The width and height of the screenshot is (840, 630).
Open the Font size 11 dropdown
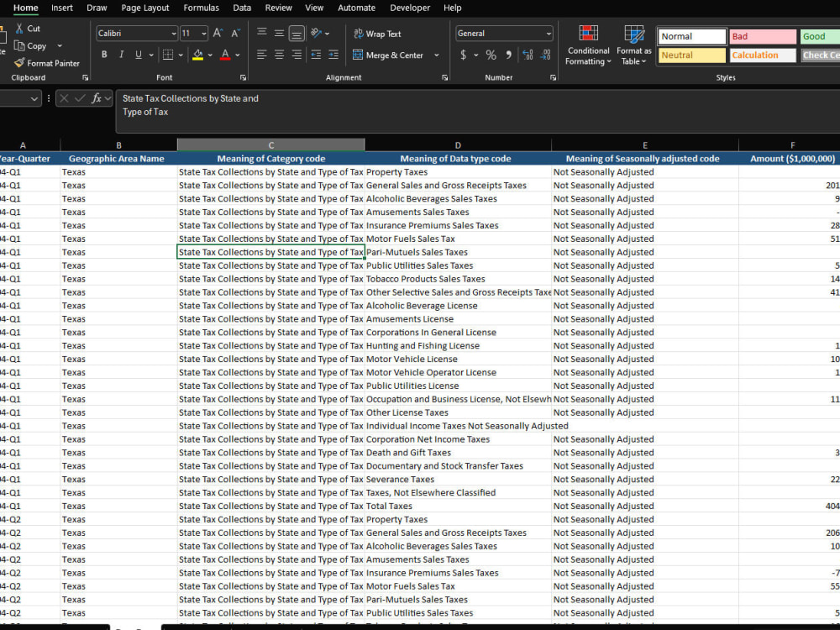(204, 34)
